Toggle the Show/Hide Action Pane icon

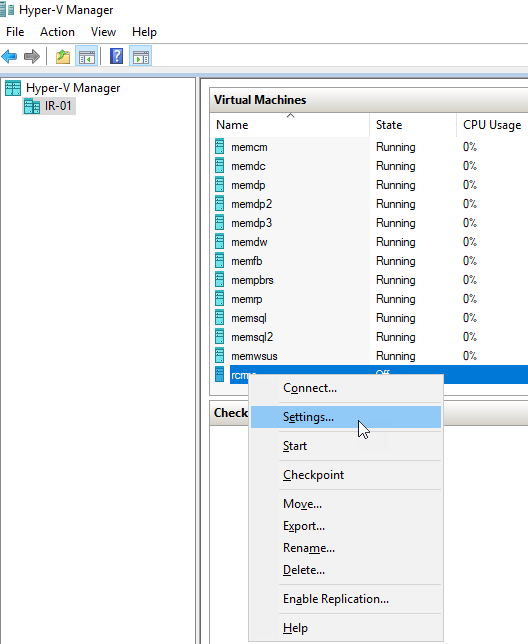(x=141, y=56)
